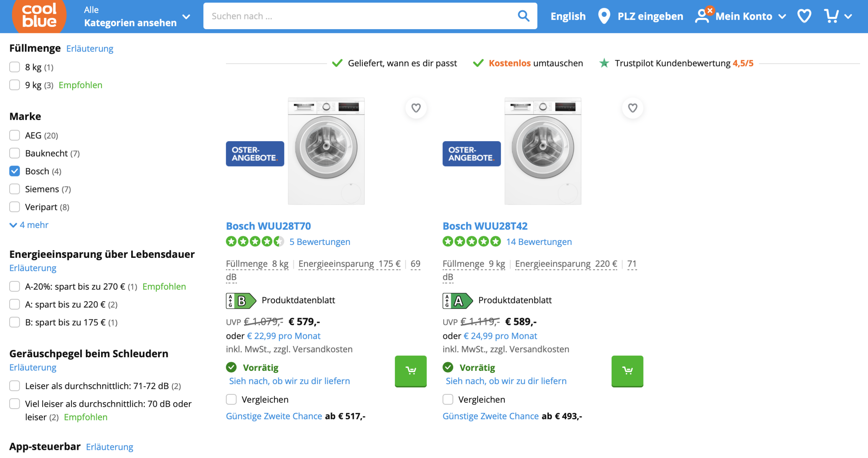Click the Coolblue logo
Viewport: 868px width, 458px height.
pos(39,16)
